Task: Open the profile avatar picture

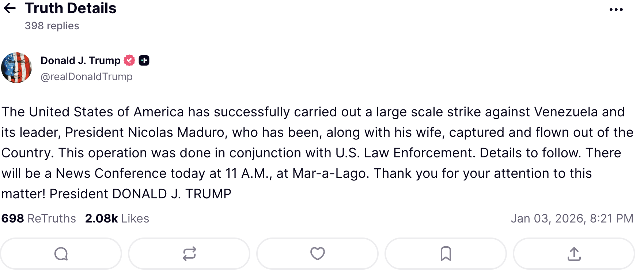Action: pyautogui.click(x=16, y=68)
